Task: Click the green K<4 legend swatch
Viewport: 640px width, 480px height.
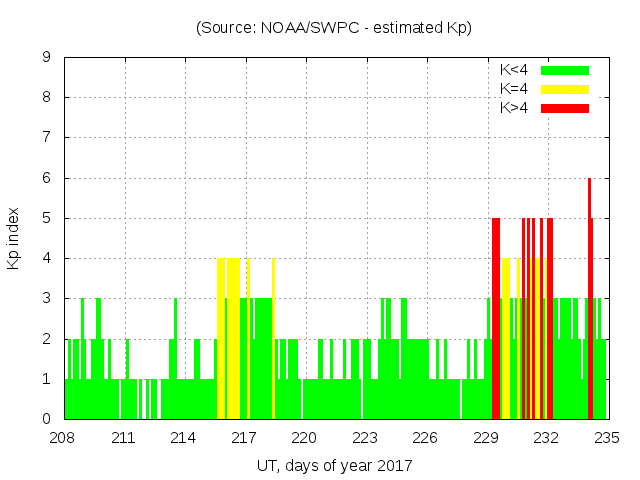Action: point(565,70)
